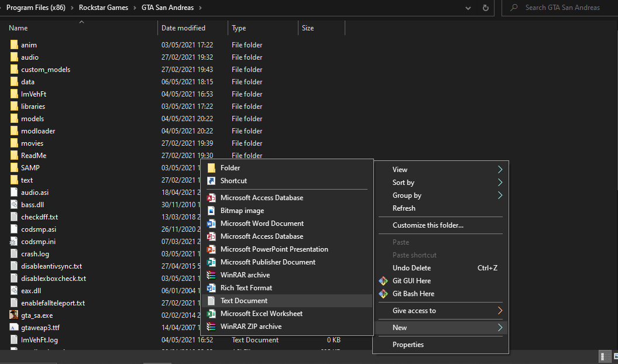Click the custom_models folder icon
This screenshot has height=364, width=618.
[14, 69]
